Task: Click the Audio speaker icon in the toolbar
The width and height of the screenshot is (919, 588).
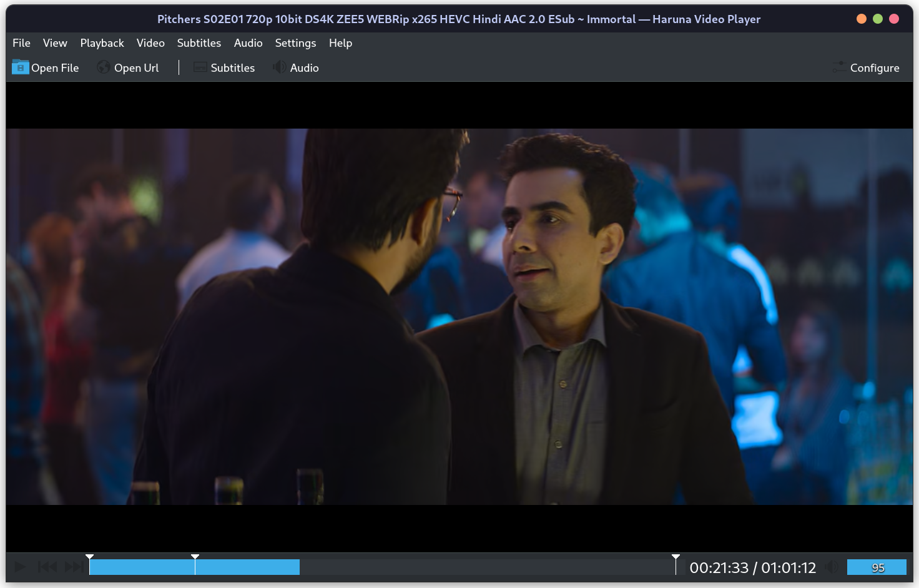Action: point(278,67)
